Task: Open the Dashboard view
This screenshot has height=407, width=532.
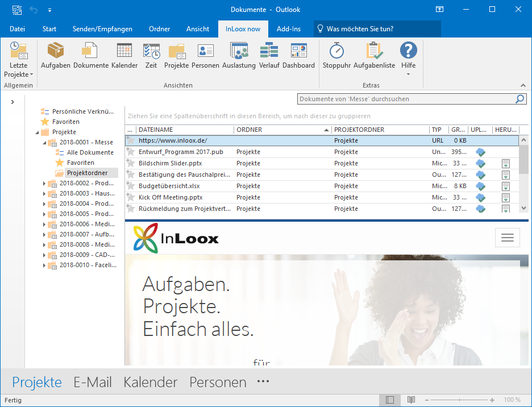Action: tap(298, 56)
